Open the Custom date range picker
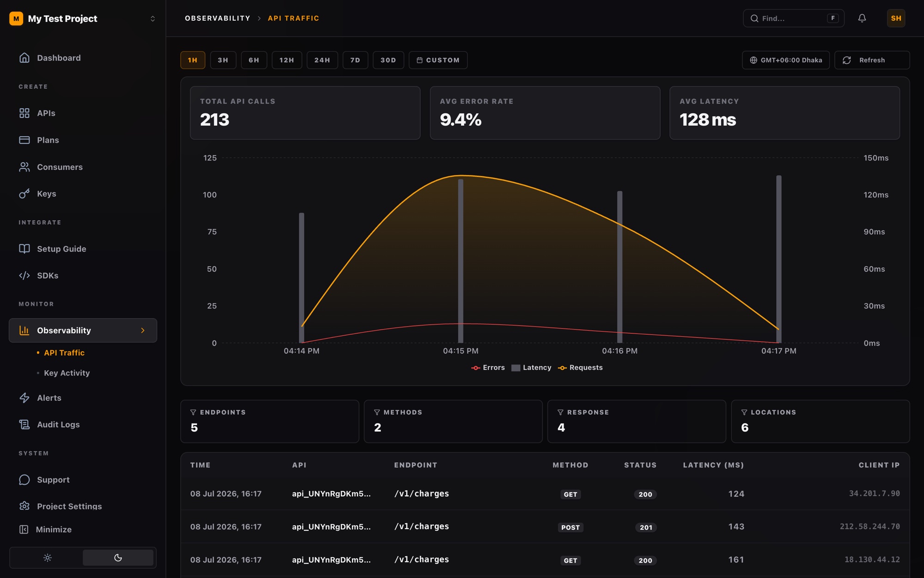 pyautogui.click(x=438, y=60)
